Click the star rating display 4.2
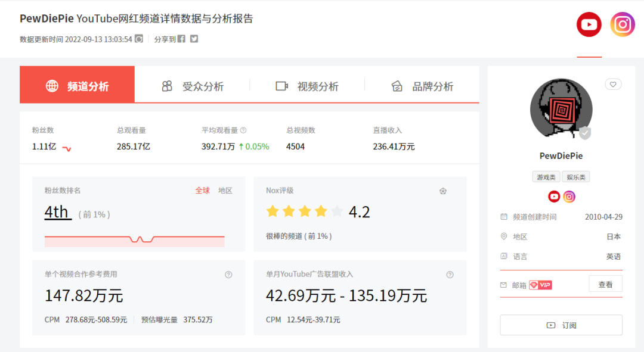The width and height of the screenshot is (644, 352). 318,211
